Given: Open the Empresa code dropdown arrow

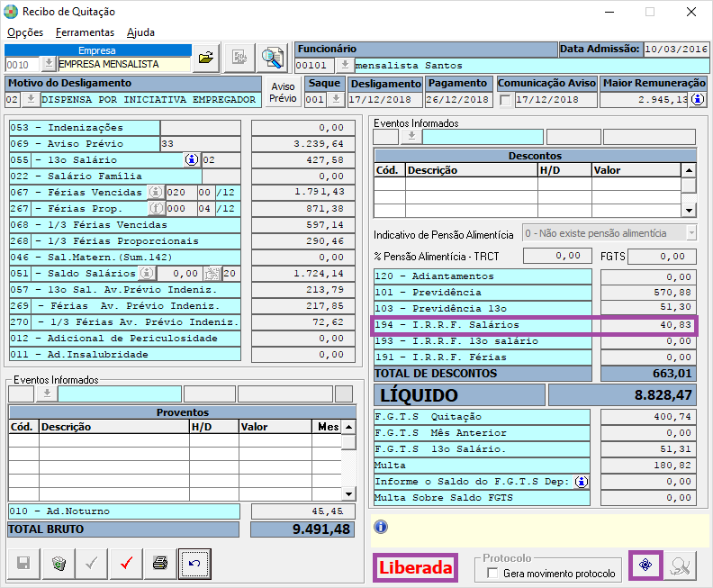Looking at the screenshot, I should click(49, 64).
